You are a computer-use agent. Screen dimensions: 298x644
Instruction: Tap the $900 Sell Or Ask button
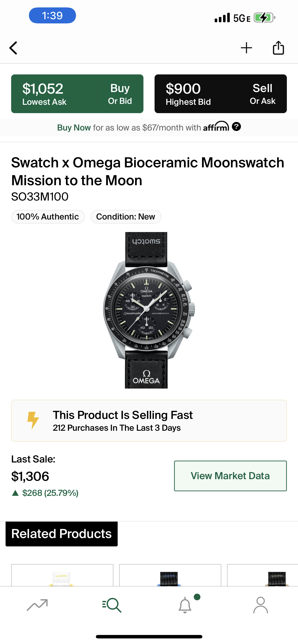(x=220, y=94)
